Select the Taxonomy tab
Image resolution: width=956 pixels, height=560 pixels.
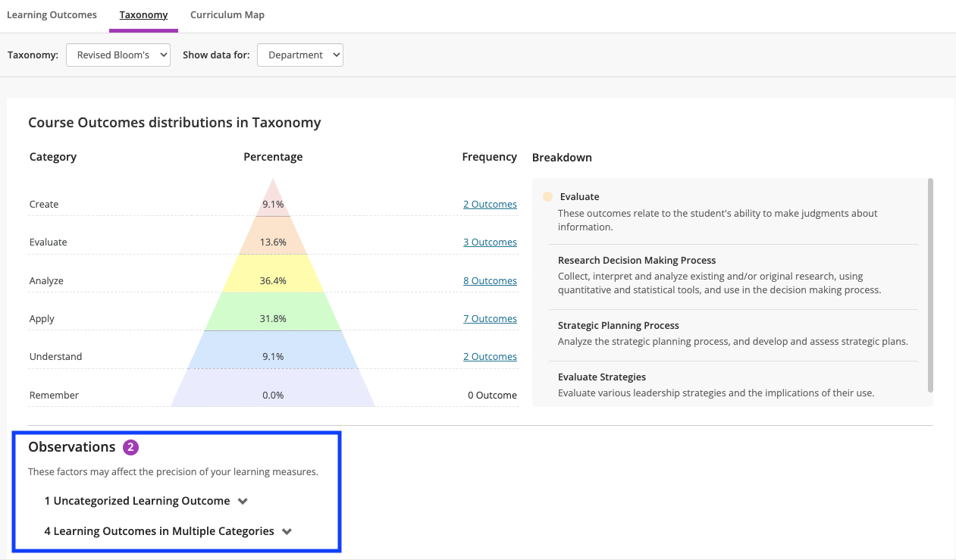point(143,15)
